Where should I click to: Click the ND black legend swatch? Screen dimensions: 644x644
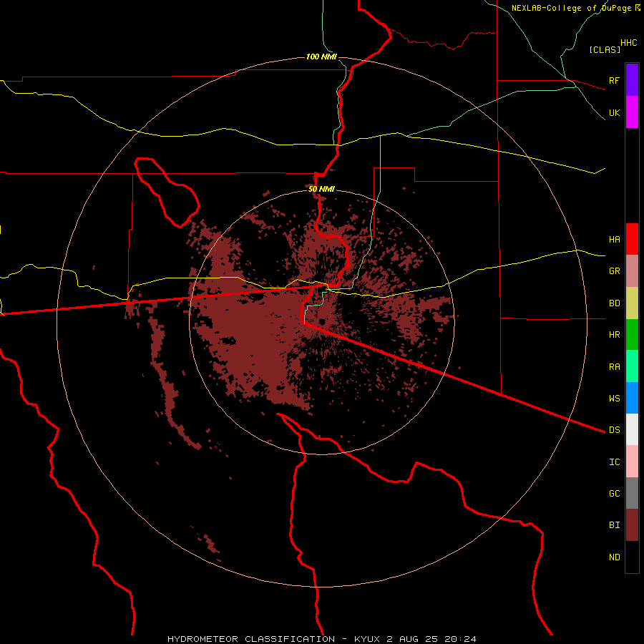(x=632, y=557)
